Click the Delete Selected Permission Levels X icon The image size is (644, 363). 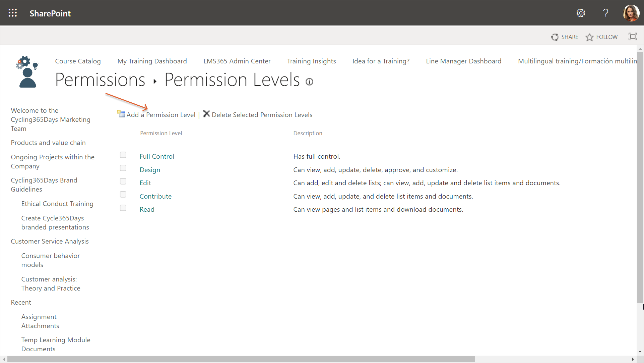(x=206, y=114)
